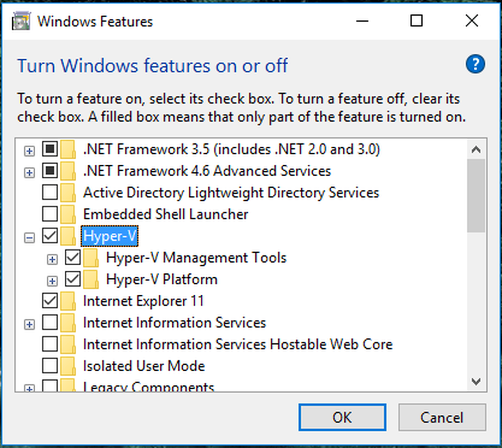
Task: Select .NET Framework 4.6 Advanced Services label
Action: pos(207,171)
